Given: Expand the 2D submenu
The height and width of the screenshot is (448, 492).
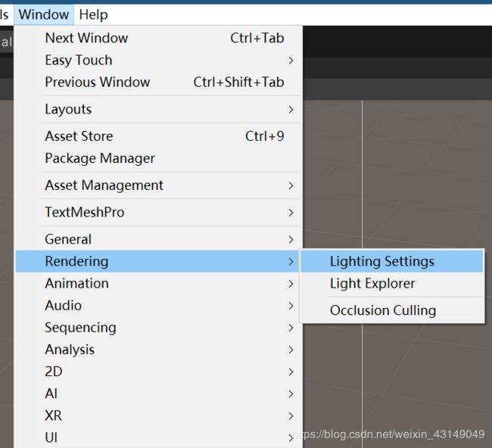Looking at the screenshot, I should click(158, 372).
